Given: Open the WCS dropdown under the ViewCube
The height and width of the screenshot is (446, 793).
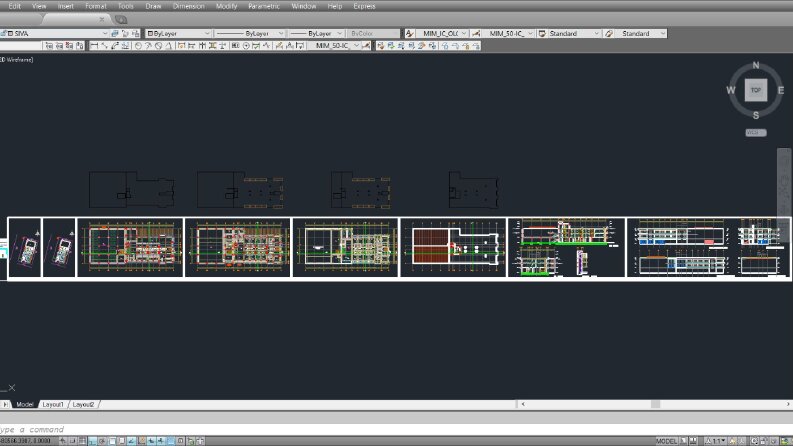Looking at the screenshot, I should 756,132.
